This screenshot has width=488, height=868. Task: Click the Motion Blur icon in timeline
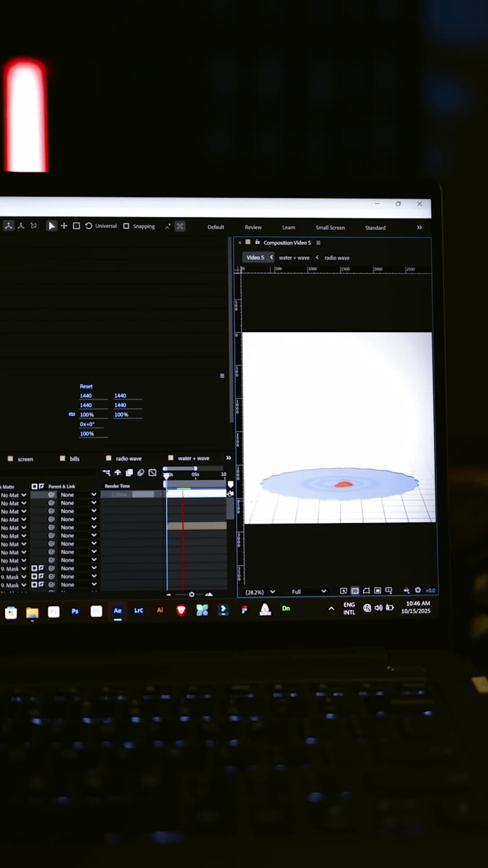(x=141, y=472)
